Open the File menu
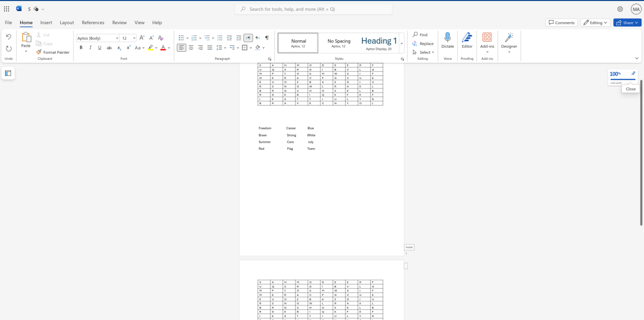Screen dimensions: 644x320 pos(9,23)
